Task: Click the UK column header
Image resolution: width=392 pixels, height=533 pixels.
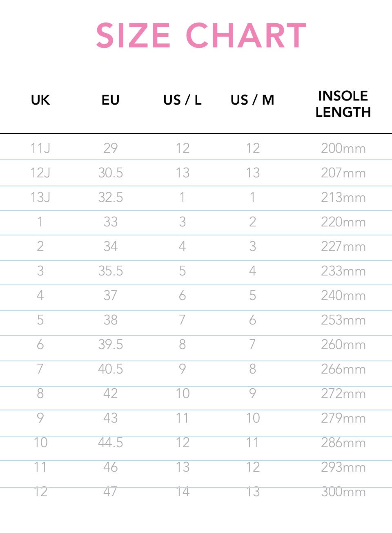Action: [x=40, y=100]
